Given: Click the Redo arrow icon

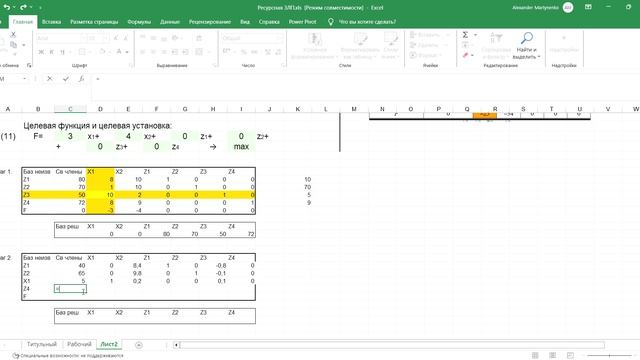Looking at the screenshot, I should click(x=23, y=7).
